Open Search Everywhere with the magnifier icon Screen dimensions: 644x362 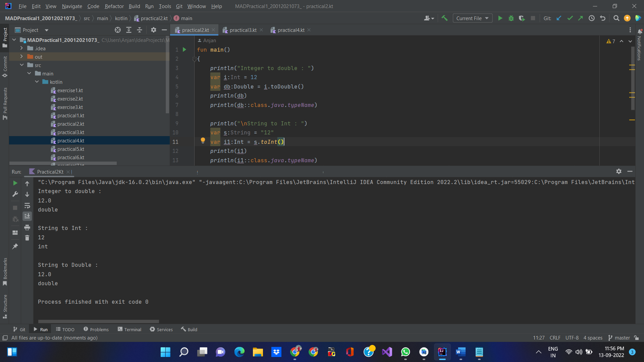tap(616, 18)
